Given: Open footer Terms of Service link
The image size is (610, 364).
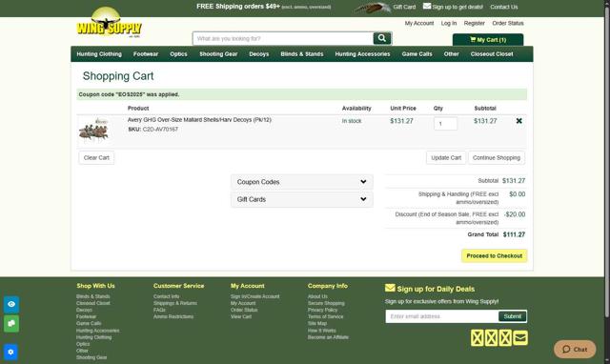Looking at the screenshot, I should tap(326, 316).
